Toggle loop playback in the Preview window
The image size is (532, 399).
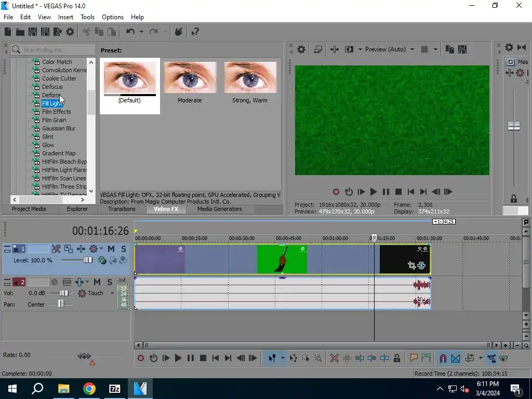[x=349, y=192]
